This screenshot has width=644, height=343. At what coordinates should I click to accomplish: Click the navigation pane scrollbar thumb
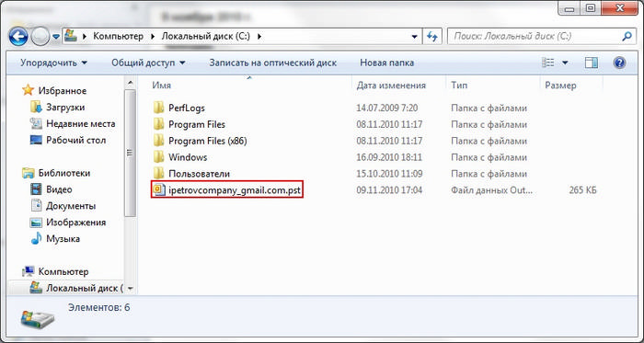(x=131, y=154)
